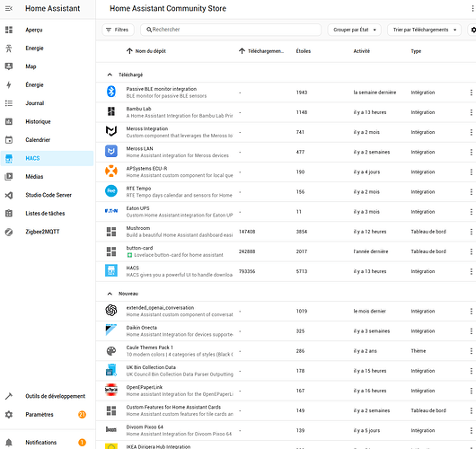Click the Meross Integration logo

111,131
